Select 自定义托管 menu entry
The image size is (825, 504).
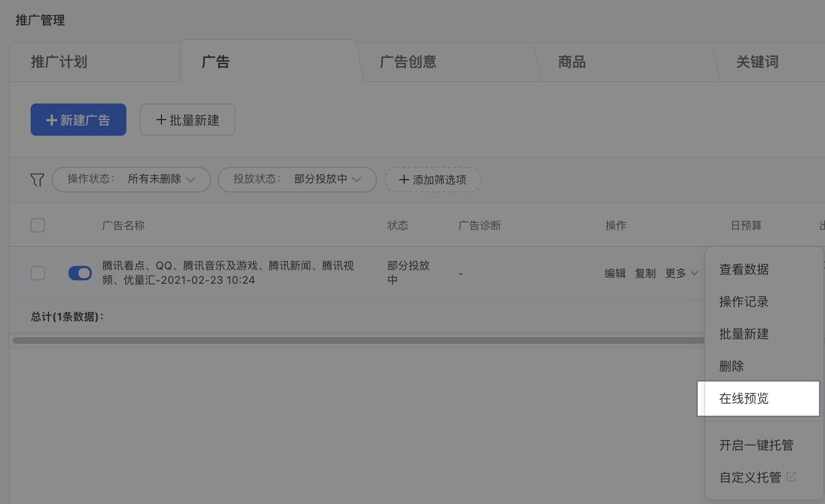click(x=750, y=477)
